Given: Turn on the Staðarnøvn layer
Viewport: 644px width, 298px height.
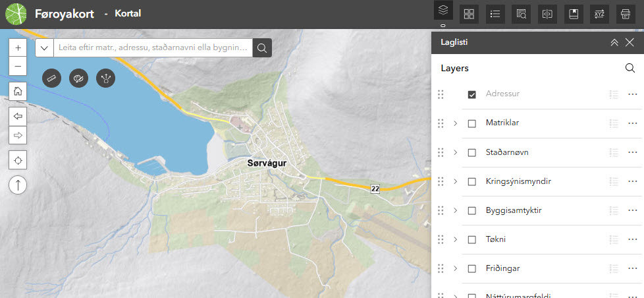Looking at the screenshot, I should (x=472, y=152).
